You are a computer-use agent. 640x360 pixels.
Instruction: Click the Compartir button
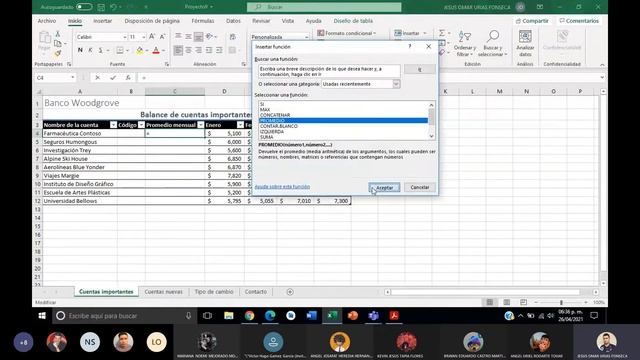click(532, 21)
